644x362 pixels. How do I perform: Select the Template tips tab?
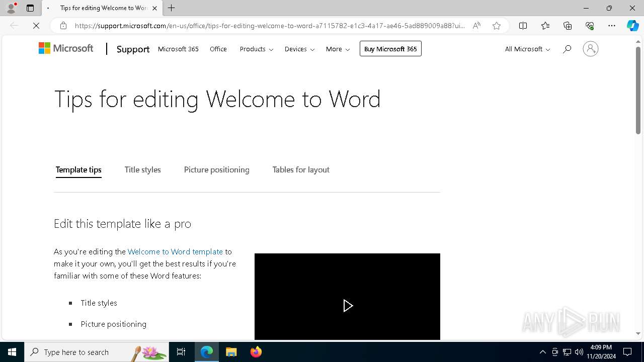(x=78, y=170)
